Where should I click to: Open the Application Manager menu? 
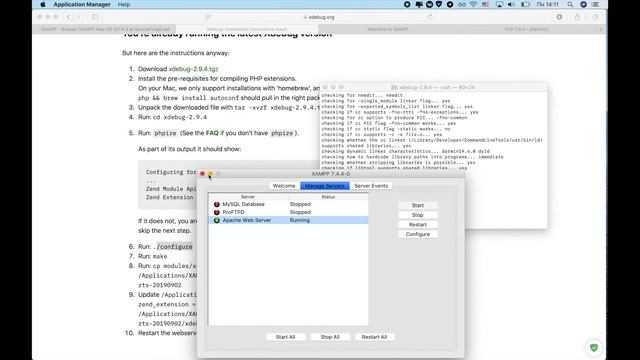[x=82, y=4]
